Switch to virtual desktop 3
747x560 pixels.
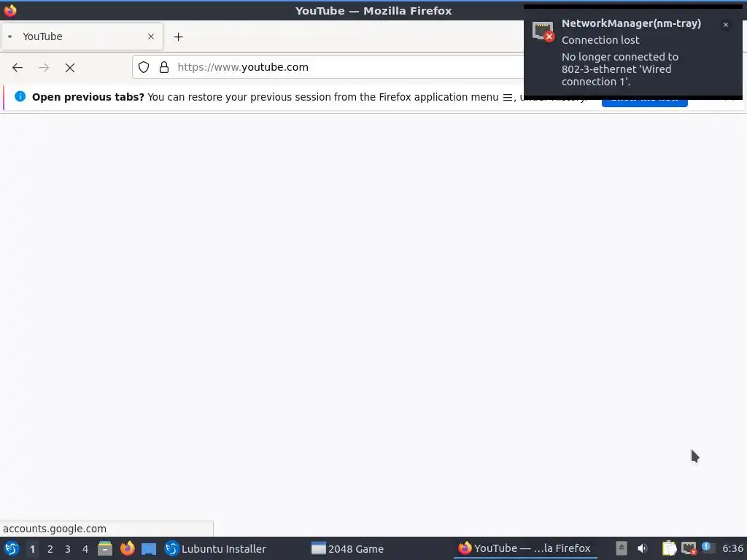(x=68, y=549)
